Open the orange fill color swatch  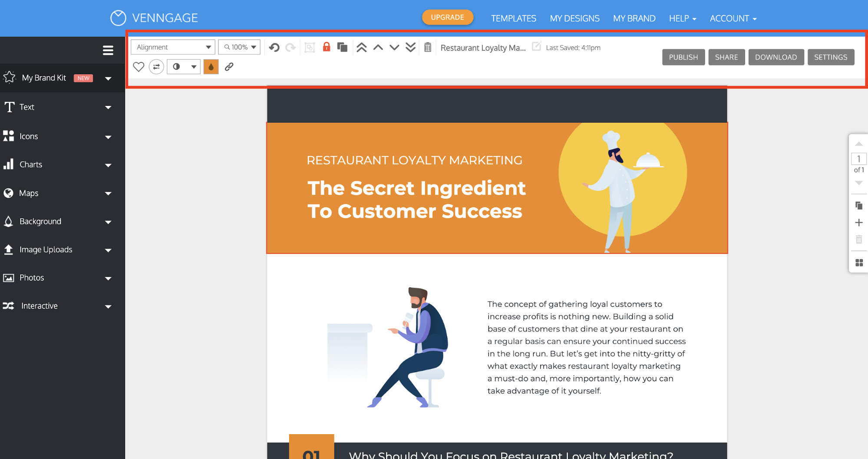pyautogui.click(x=211, y=67)
